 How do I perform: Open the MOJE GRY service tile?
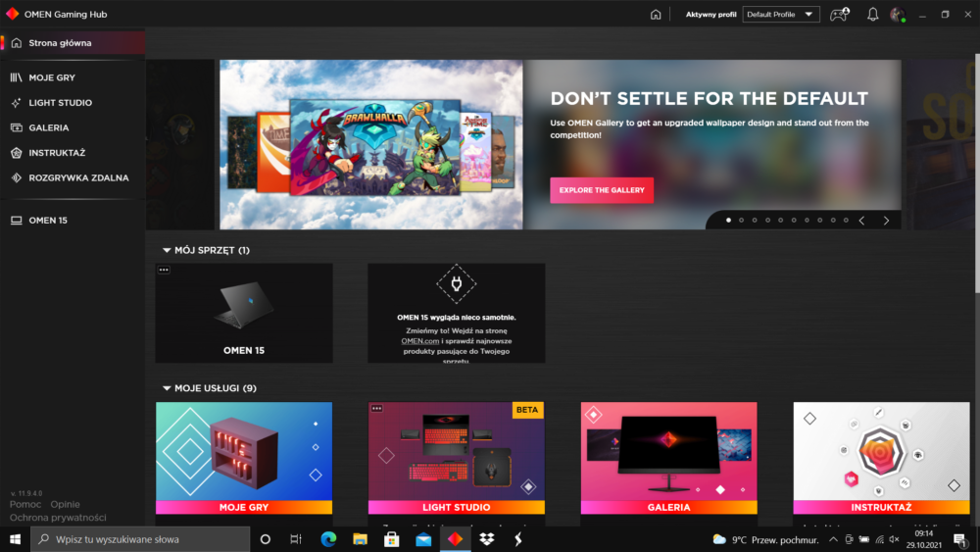(244, 458)
